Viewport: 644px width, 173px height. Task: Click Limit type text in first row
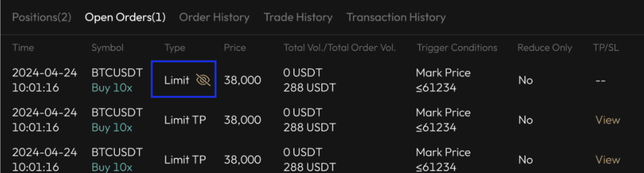pyautogui.click(x=177, y=80)
